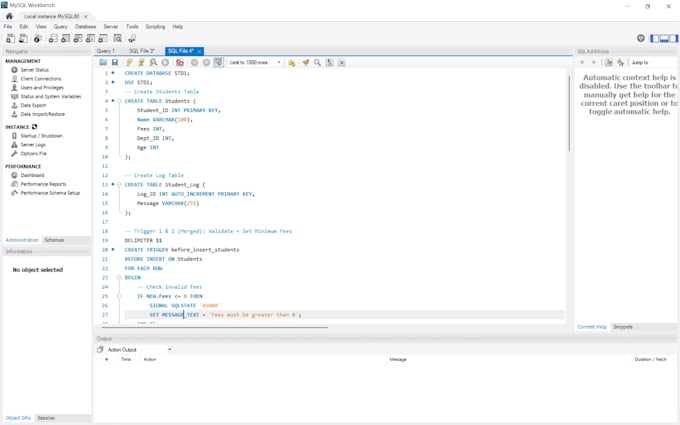The width and height of the screenshot is (680, 425).
Task: Commit the current transaction
Action: click(194, 62)
